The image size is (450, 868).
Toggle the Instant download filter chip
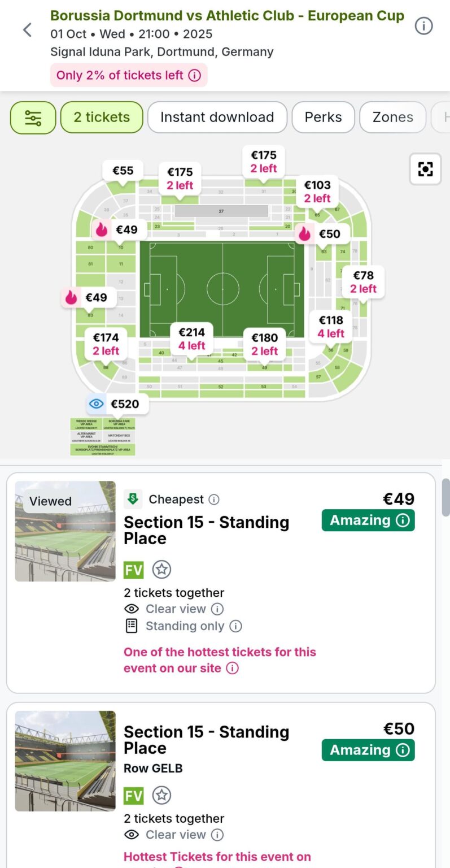(x=217, y=118)
